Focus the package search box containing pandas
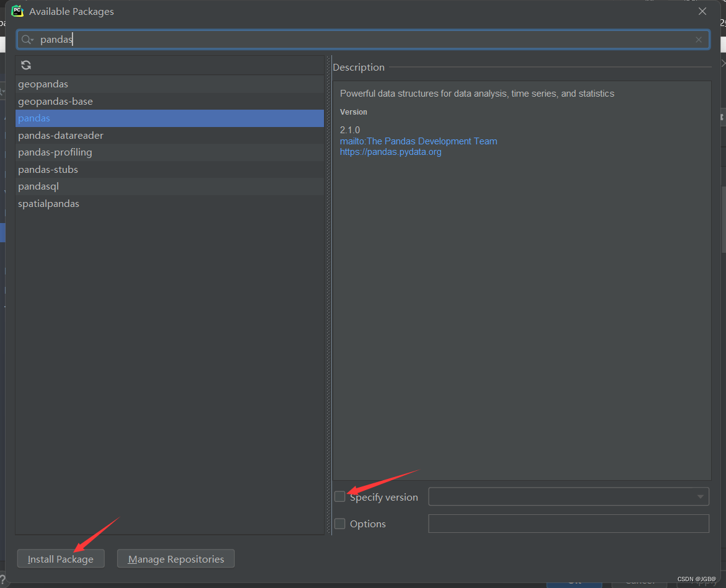This screenshot has height=588, width=726. 363,40
